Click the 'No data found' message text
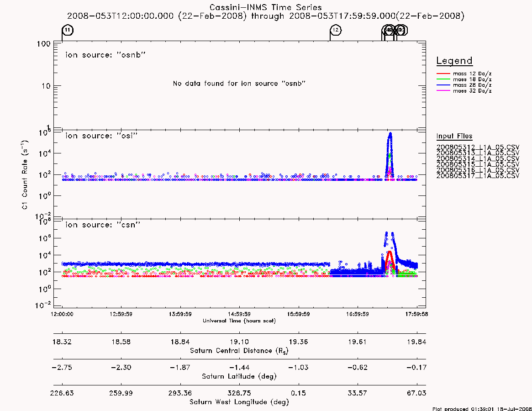 point(239,84)
